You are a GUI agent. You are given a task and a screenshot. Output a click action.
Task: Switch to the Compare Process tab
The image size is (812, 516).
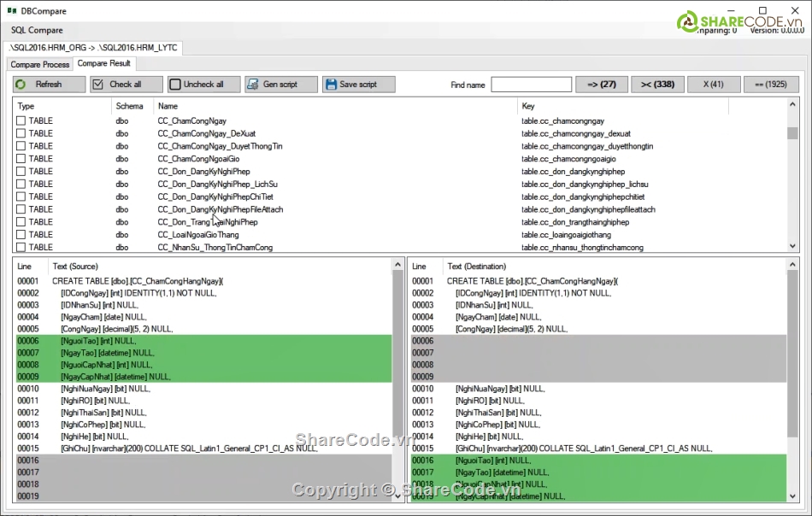pos(40,64)
